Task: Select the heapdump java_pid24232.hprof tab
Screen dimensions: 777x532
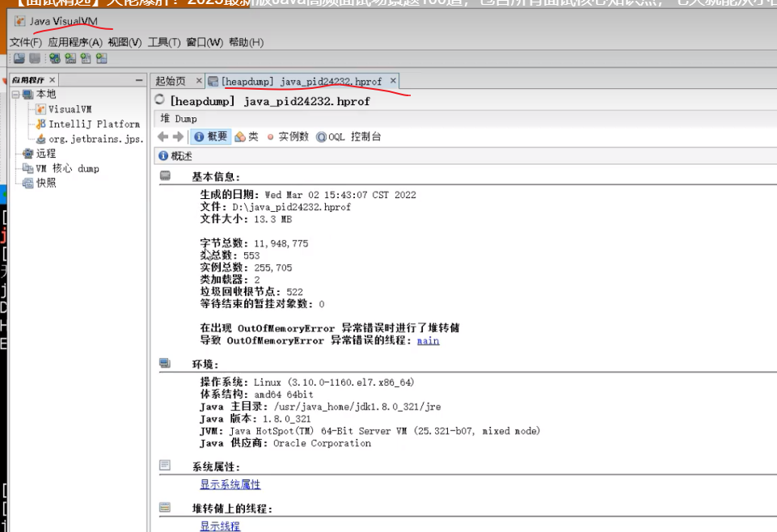Action: 302,81
